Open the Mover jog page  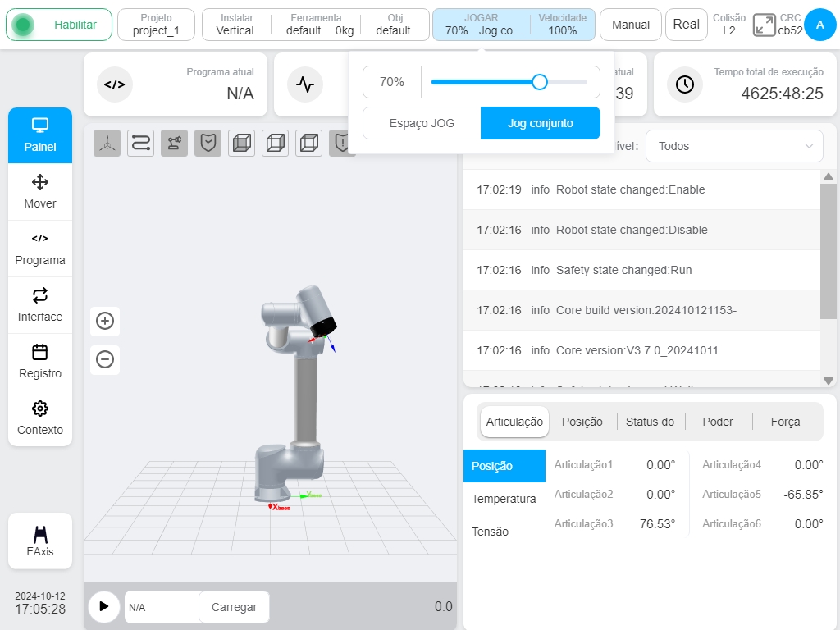coord(40,192)
